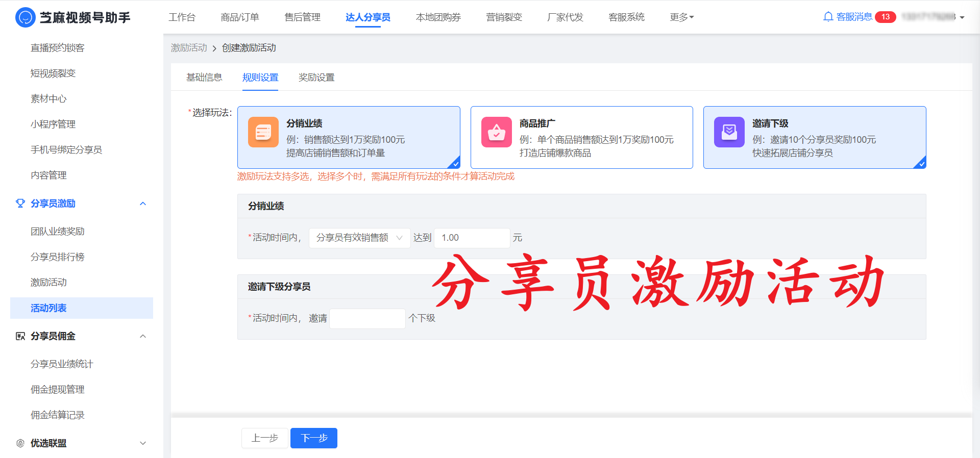Click the 上一步 button
980x458 pixels.
(x=265, y=438)
